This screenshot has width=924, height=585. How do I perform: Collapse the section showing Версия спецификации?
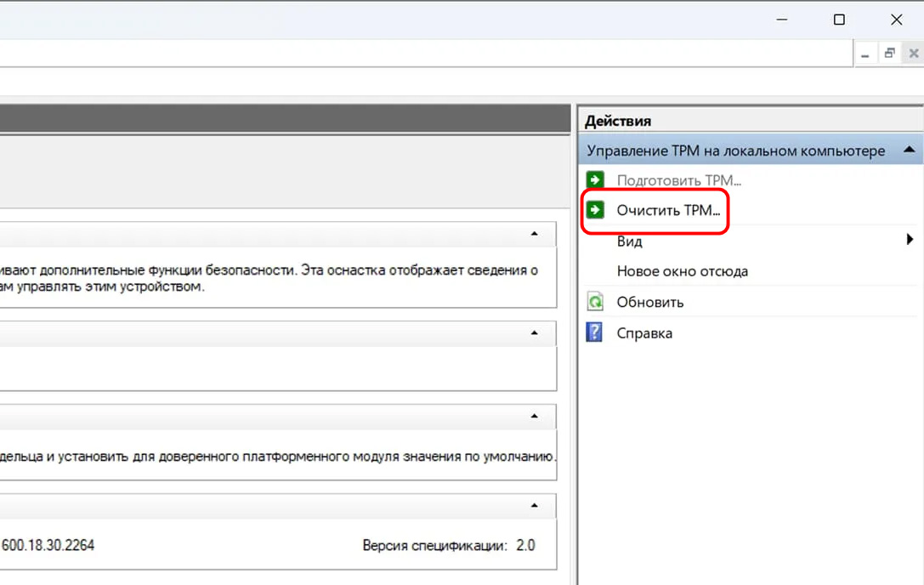point(534,505)
